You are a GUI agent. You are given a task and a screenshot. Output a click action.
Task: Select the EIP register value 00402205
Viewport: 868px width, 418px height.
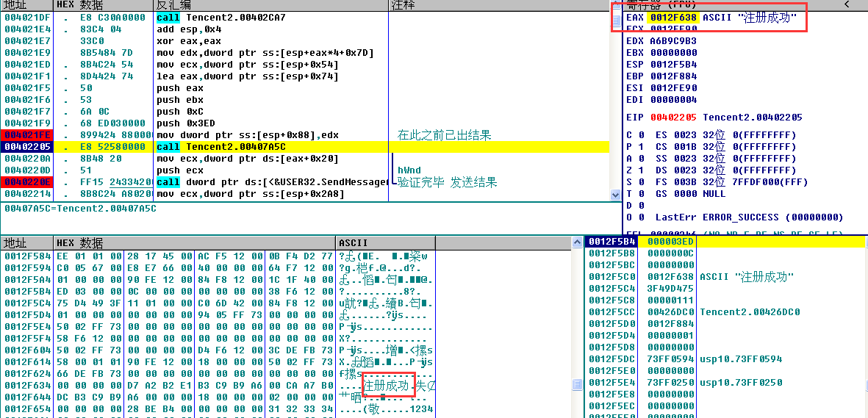(x=673, y=118)
